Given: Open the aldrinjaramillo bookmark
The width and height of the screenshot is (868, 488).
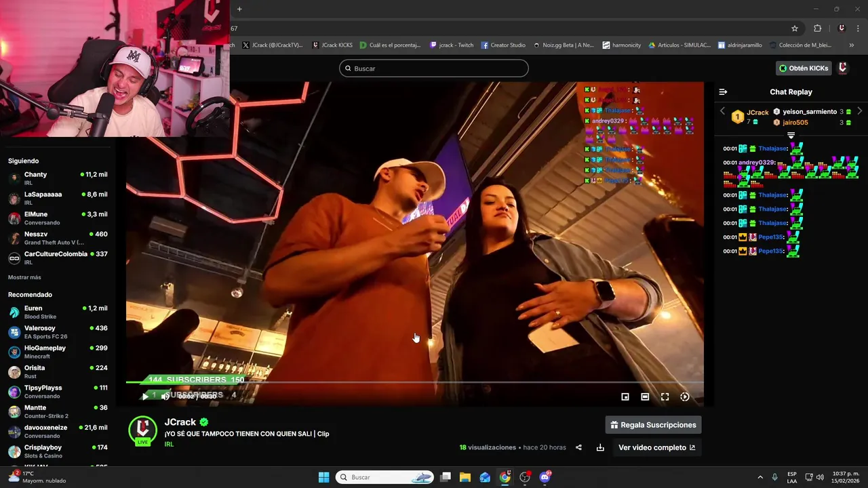Looking at the screenshot, I should pos(740,45).
